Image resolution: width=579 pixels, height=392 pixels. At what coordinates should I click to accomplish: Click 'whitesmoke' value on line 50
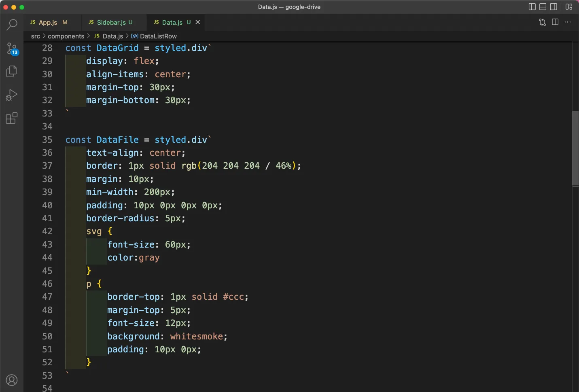tap(197, 337)
